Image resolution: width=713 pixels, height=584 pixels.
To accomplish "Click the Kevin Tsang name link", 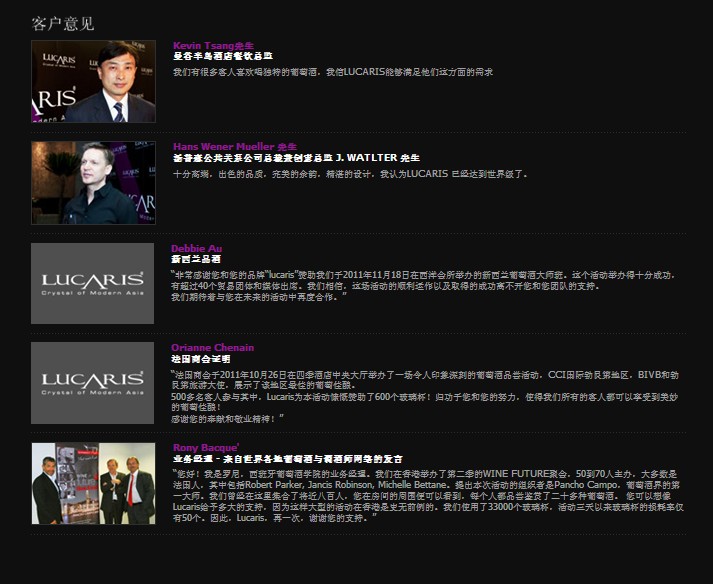I will pos(213,45).
